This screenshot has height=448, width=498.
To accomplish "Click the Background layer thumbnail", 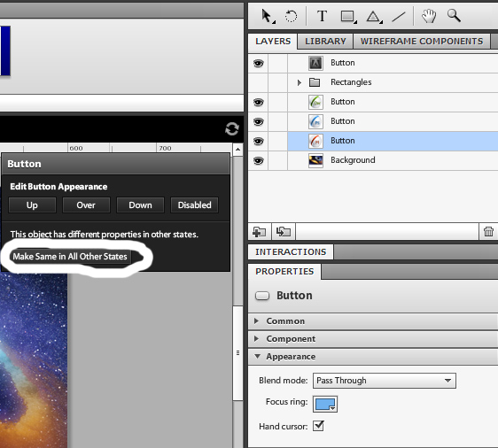I will (315, 160).
